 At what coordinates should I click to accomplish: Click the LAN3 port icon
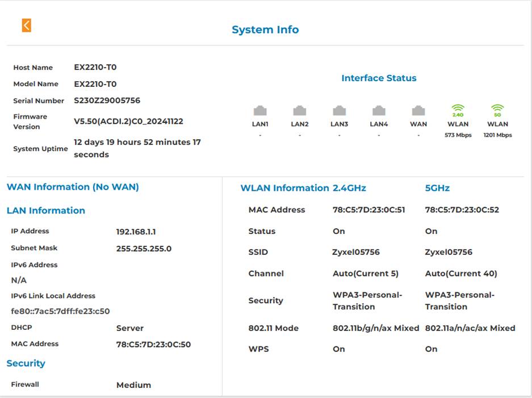340,111
